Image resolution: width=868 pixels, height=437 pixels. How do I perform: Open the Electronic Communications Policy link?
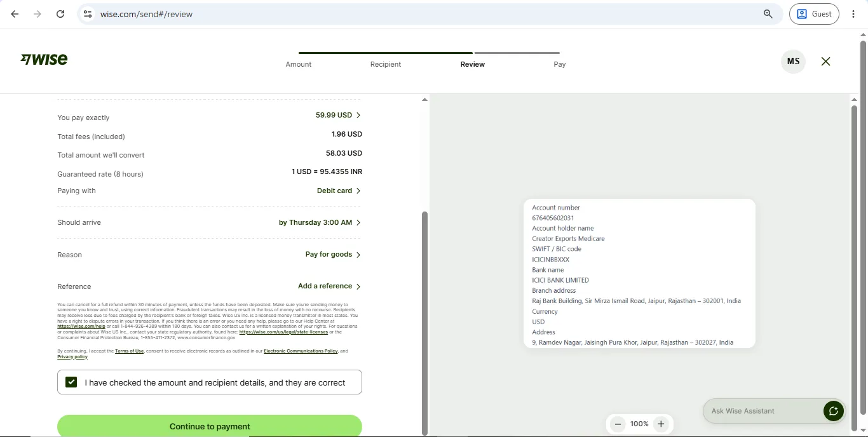(x=301, y=351)
